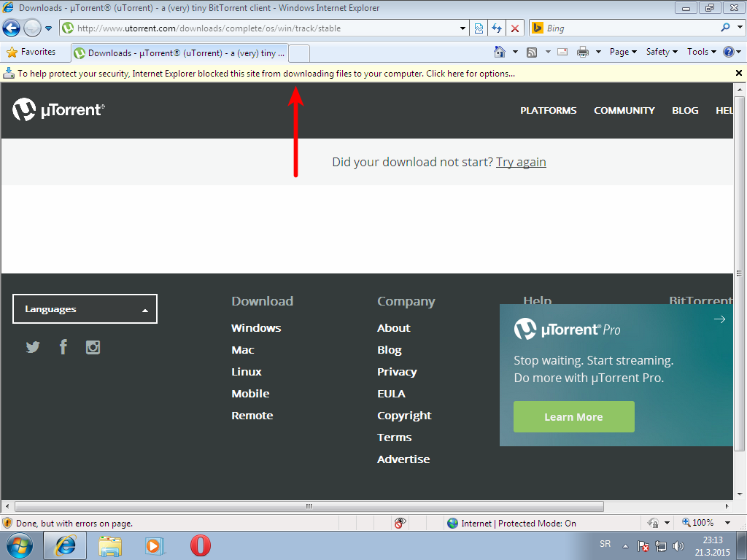Stop loading with the red X icon

pyautogui.click(x=515, y=28)
